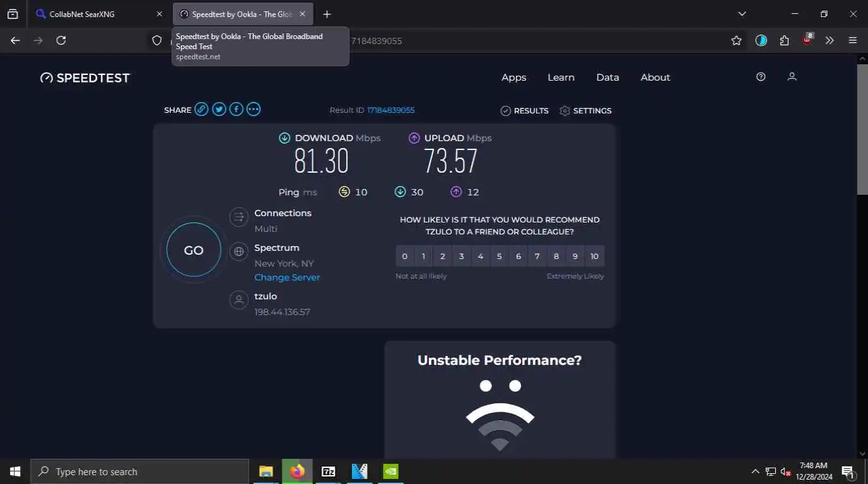Rate recommendation 0

tap(405, 256)
